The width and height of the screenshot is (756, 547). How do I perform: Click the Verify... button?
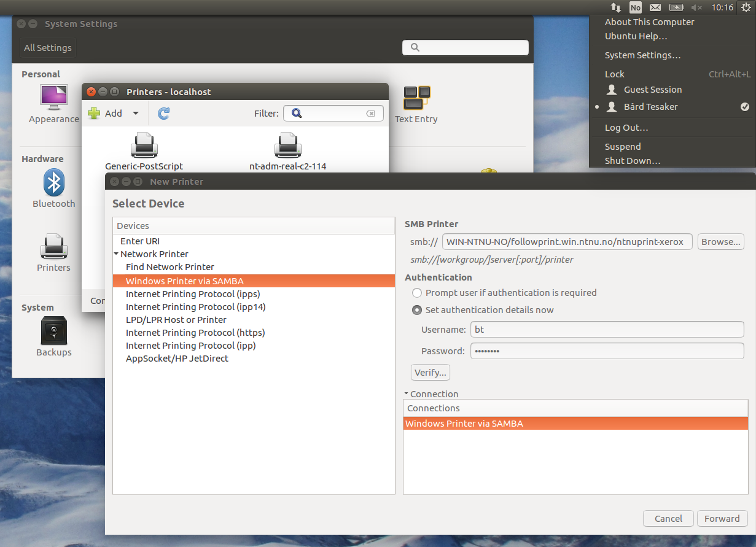coord(431,373)
